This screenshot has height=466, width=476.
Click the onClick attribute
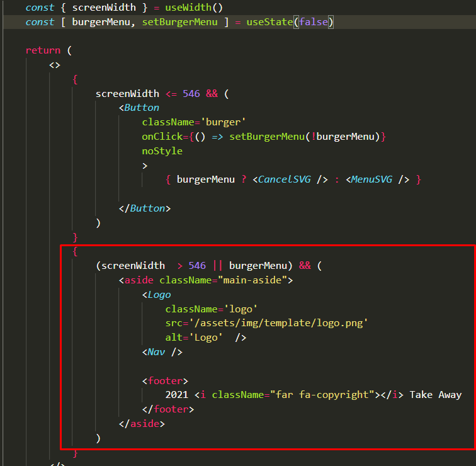click(162, 137)
